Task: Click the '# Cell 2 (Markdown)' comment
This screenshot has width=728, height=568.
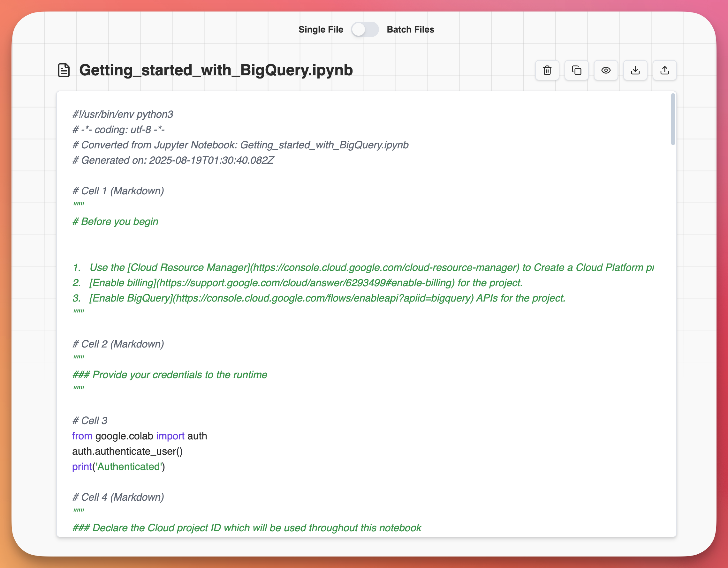Action: pos(118,344)
